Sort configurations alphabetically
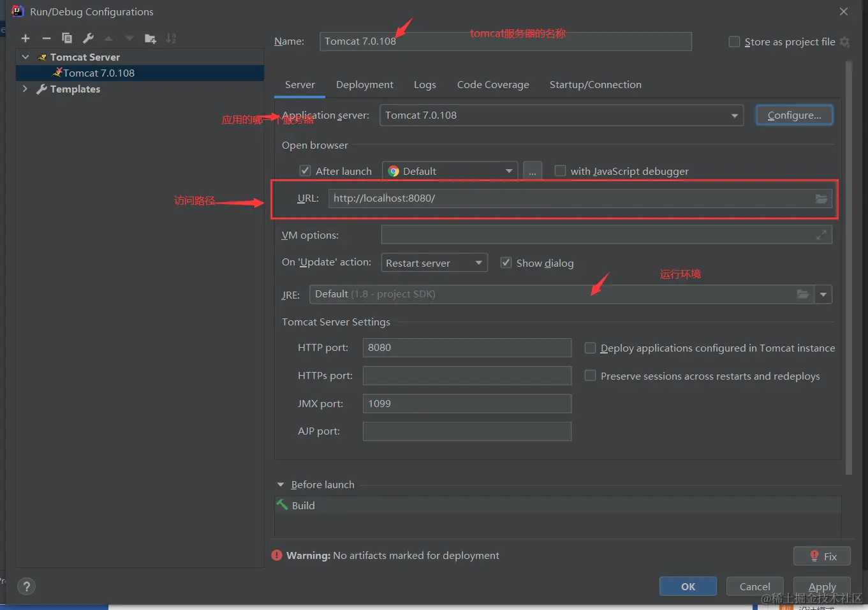Viewport: 868px width, 610px height. tap(171, 38)
